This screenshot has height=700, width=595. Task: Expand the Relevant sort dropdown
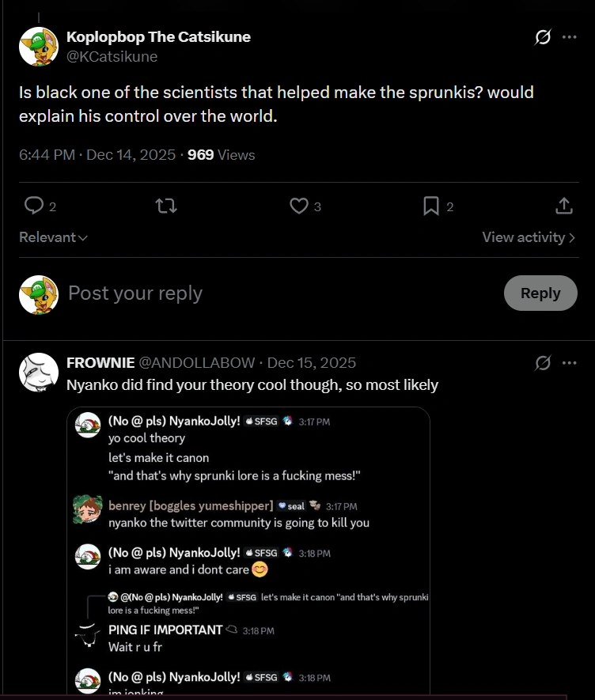pyautogui.click(x=53, y=237)
